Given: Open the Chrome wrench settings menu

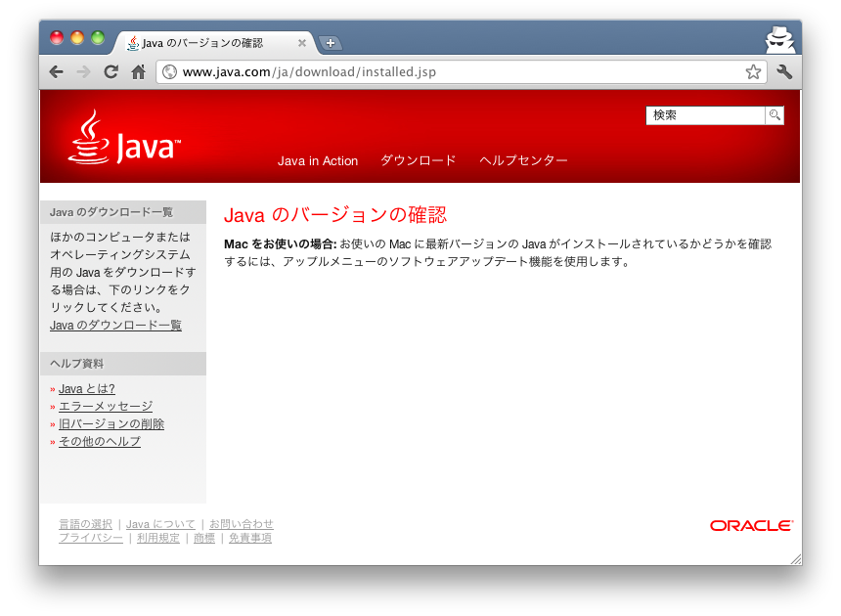Looking at the screenshot, I should [x=784, y=71].
